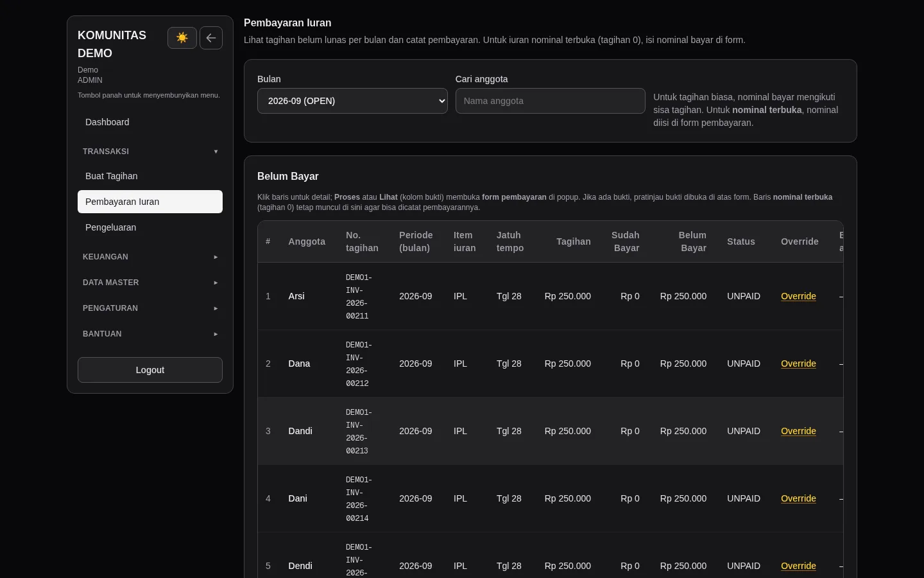924x578 pixels.
Task: Click member name Dandi
Action: click(300, 431)
